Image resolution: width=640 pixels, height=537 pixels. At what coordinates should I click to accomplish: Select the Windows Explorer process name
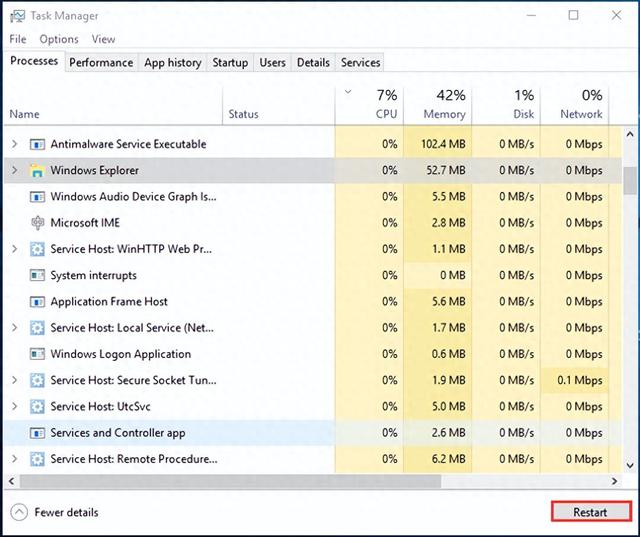(x=95, y=170)
